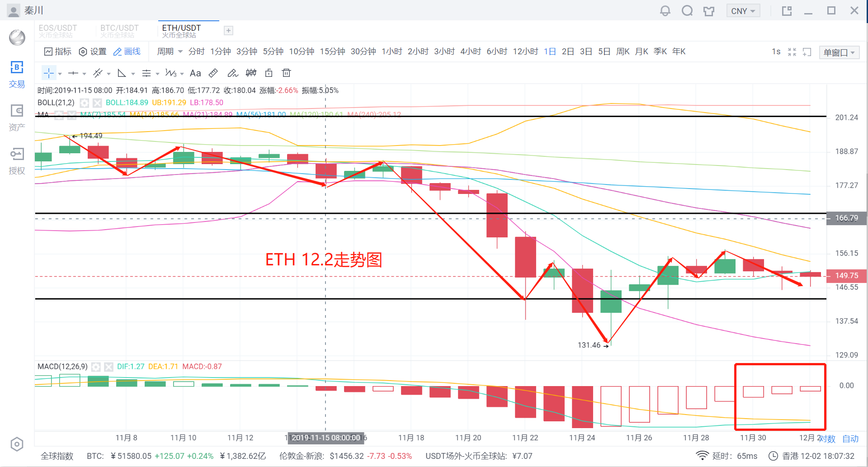Click the 1s refresh interval button
Image resolution: width=868 pixels, height=467 pixels.
[x=776, y=52]
